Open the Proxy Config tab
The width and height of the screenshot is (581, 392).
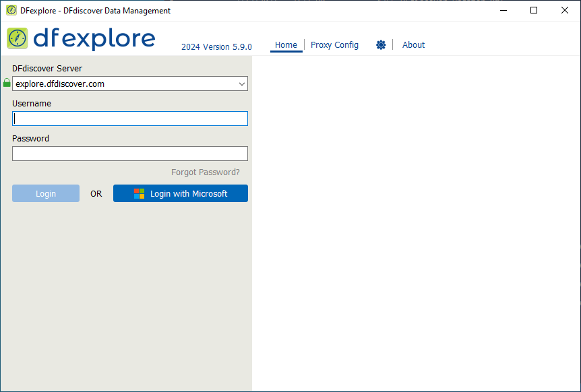pos(334,44)
